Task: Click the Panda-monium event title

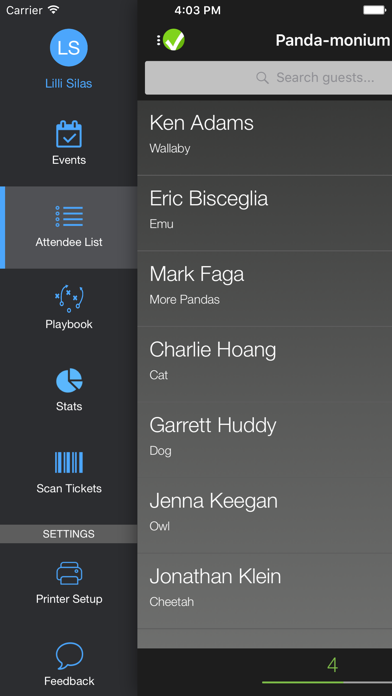Action: [333, 40]
